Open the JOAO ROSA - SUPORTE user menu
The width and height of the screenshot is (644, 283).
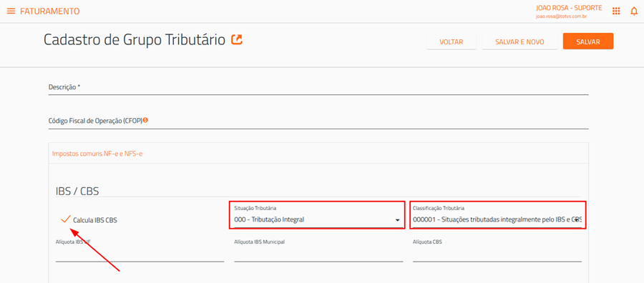tap(569, 8)
